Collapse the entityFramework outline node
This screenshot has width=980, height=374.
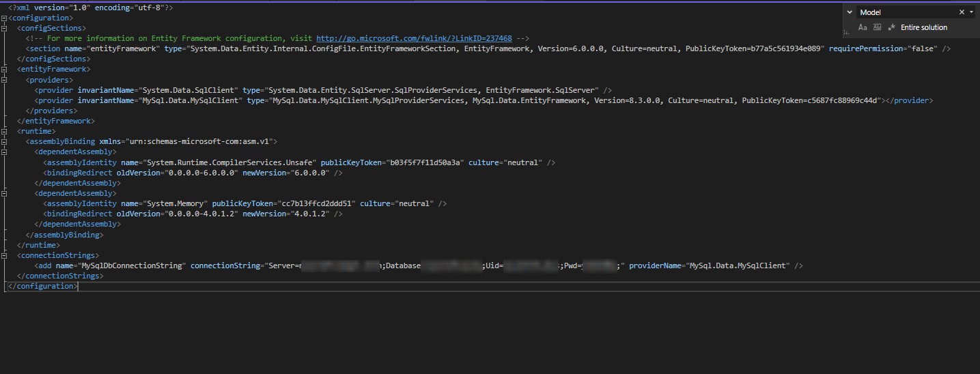click(x=5, y=69)
